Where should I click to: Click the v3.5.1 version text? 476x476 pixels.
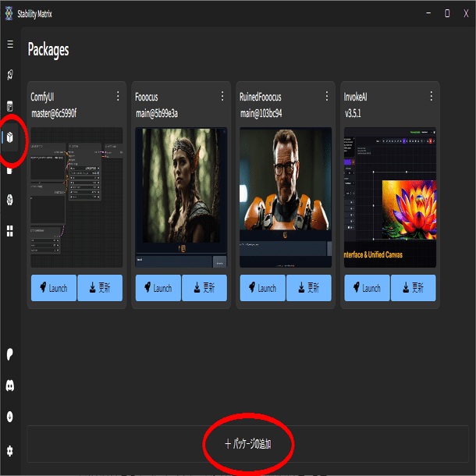tap(353, 113)
